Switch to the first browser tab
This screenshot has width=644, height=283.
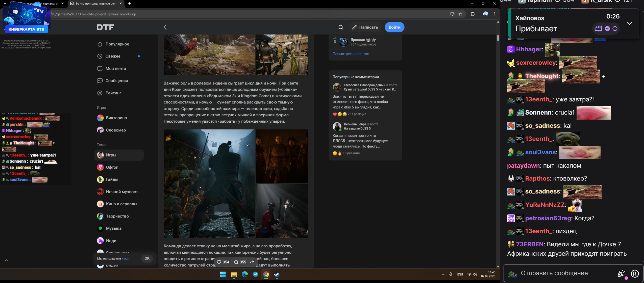38,4
